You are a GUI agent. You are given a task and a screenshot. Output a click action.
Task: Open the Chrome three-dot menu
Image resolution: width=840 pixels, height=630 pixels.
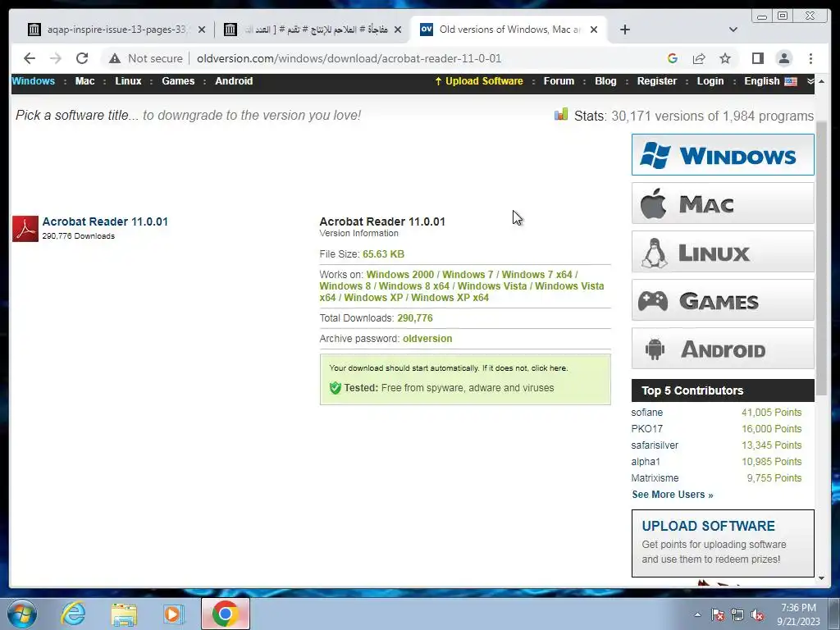810,58
